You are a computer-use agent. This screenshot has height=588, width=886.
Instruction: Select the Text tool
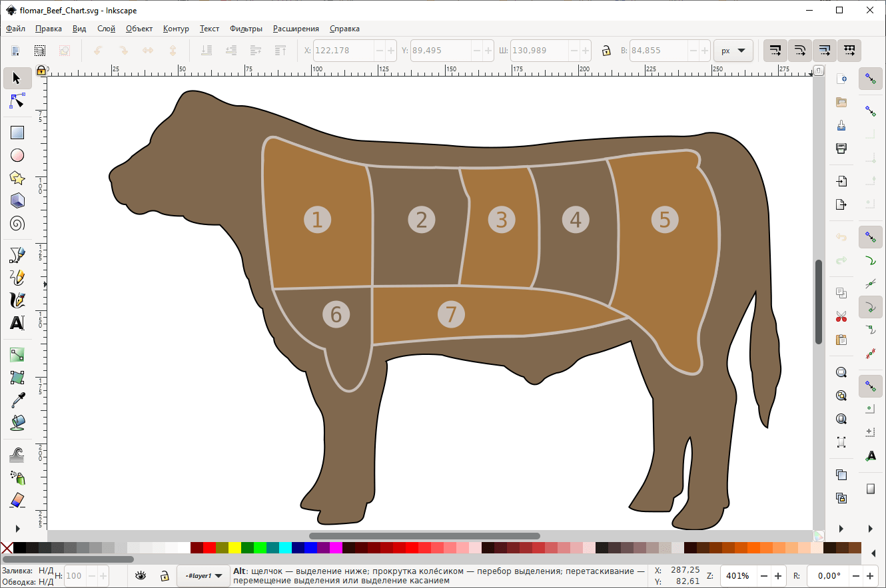17,323
